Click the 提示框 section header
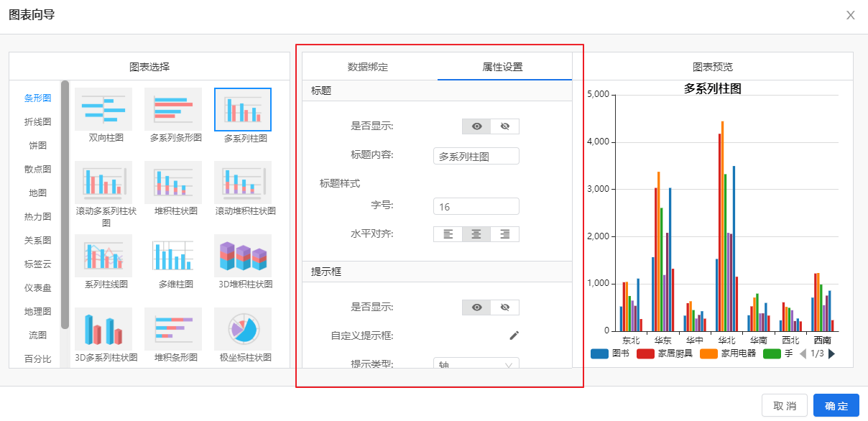868x421 pixels. click(437, 272)
